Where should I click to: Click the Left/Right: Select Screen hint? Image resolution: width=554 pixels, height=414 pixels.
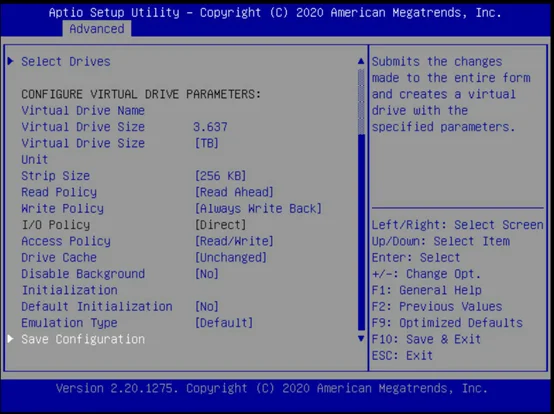point(458,225)
